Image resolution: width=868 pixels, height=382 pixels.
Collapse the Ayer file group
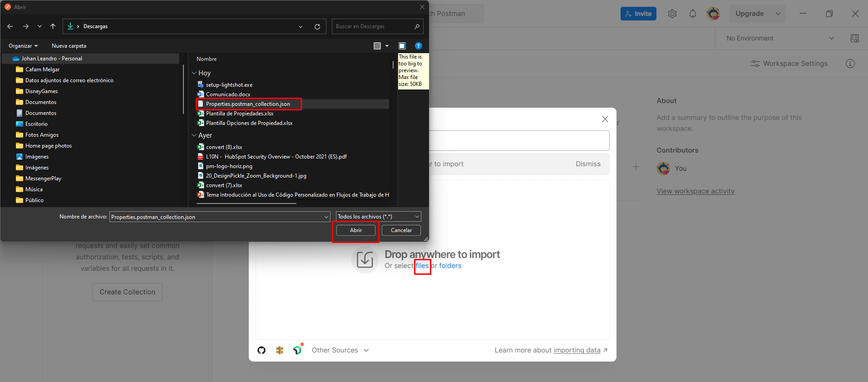click(x=194, y=135)
